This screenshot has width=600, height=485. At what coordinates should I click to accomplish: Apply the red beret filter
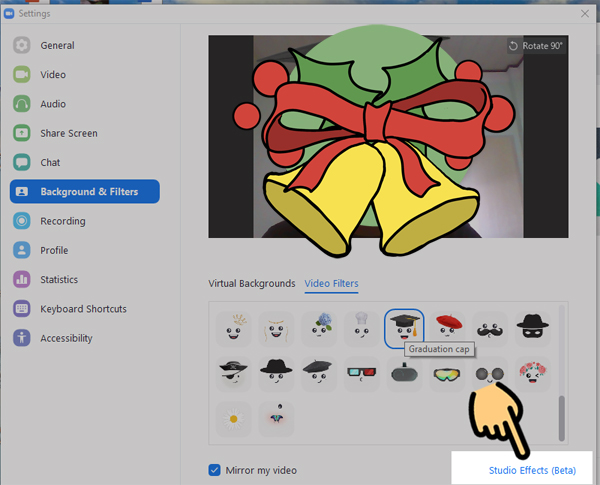point(450,327)
